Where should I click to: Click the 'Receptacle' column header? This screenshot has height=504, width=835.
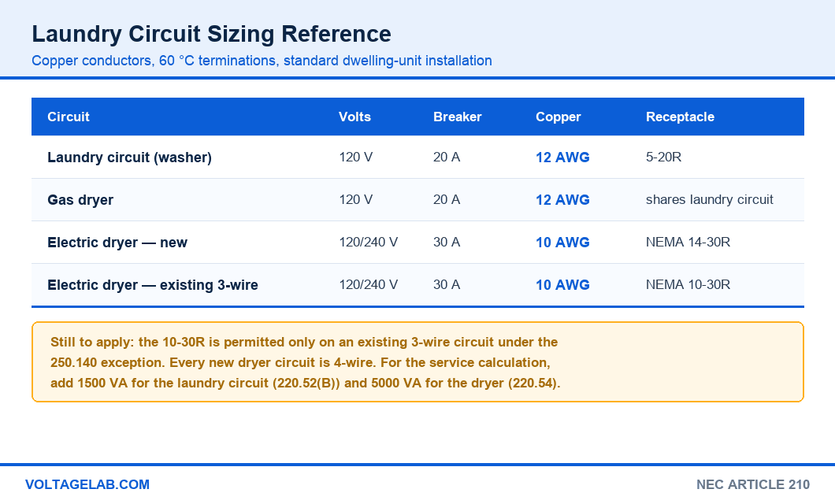(x=680, y=117)
